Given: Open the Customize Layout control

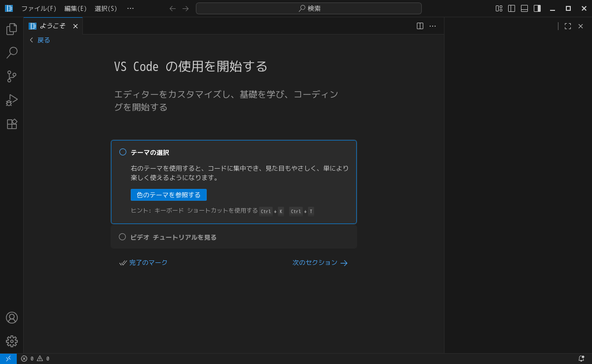Looking at the screenshot, I should (499, 8).
